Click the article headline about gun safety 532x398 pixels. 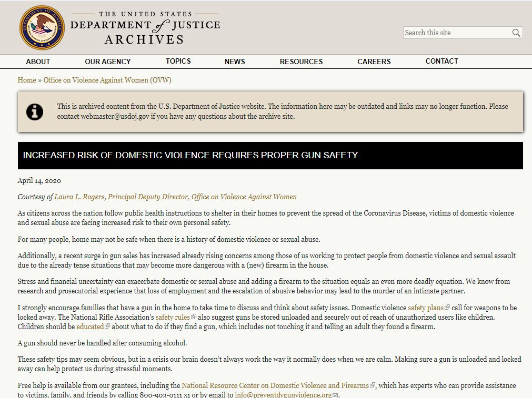(190, 155)
